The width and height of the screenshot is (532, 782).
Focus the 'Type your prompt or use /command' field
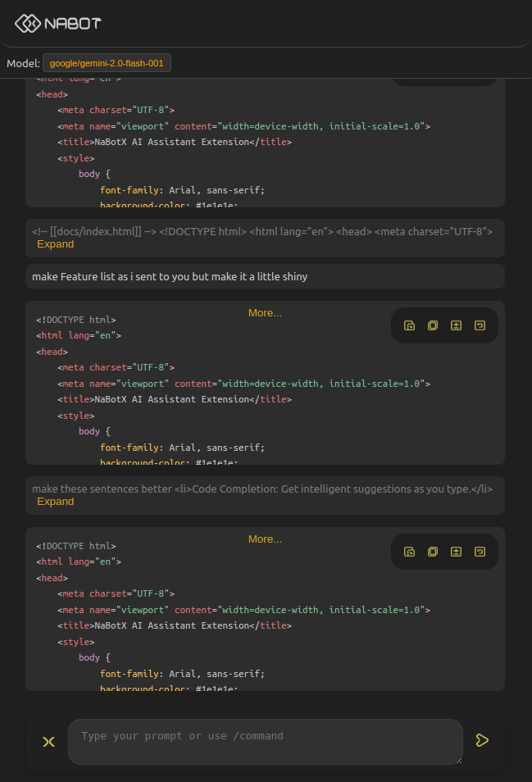(x=266, y=742)
